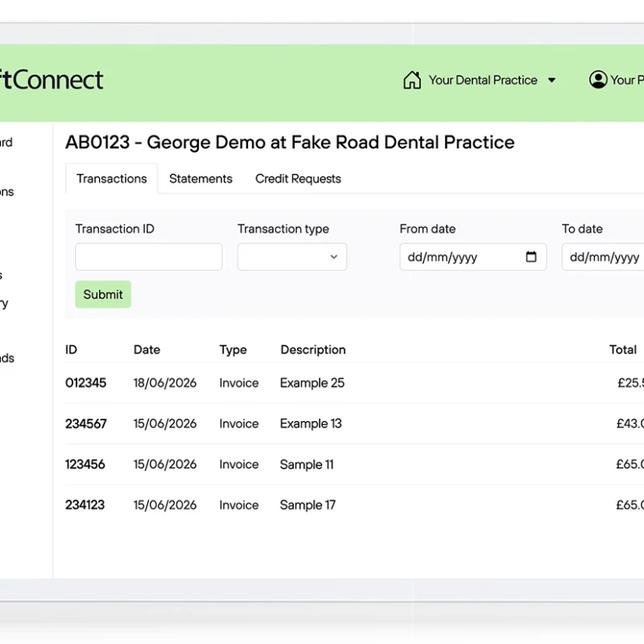Click the Description column header
644x644 pixels.
tap(313, 349)
